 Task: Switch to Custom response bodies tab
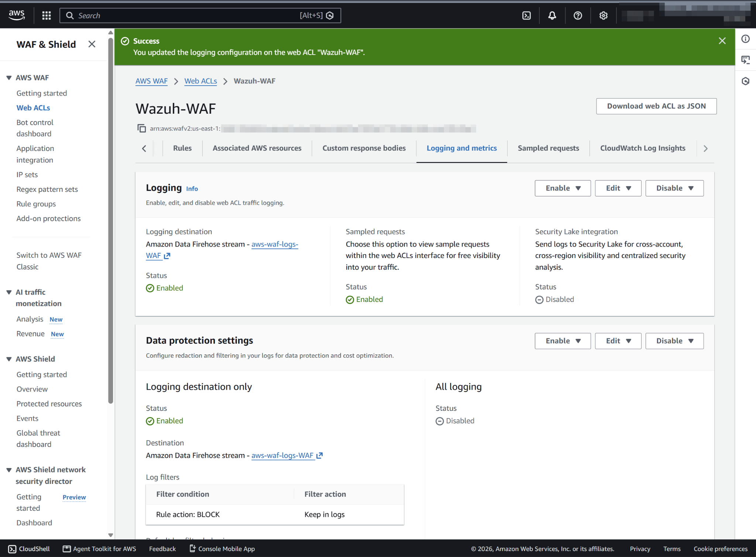pos(364,148)
